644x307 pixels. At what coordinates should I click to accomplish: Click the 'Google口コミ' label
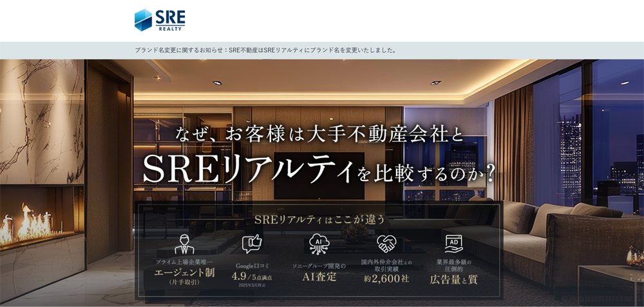point(252,266)
